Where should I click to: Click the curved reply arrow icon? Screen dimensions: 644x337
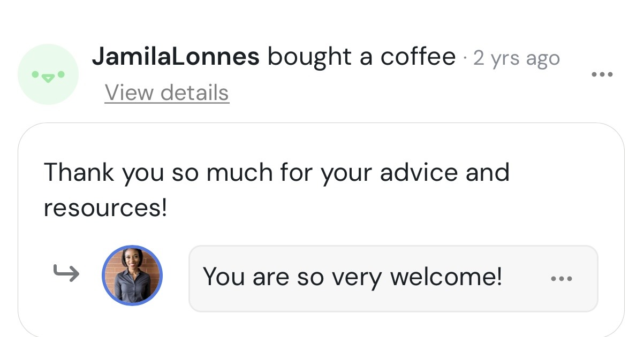click(67, 274)
